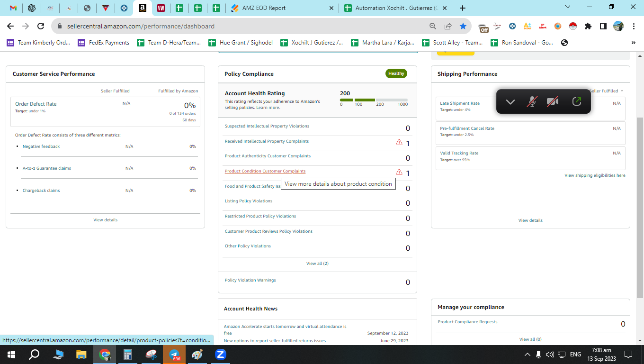Switch to the AMZ EOD Report tab
Screen dimensions: 644x364
pos(283,8)
